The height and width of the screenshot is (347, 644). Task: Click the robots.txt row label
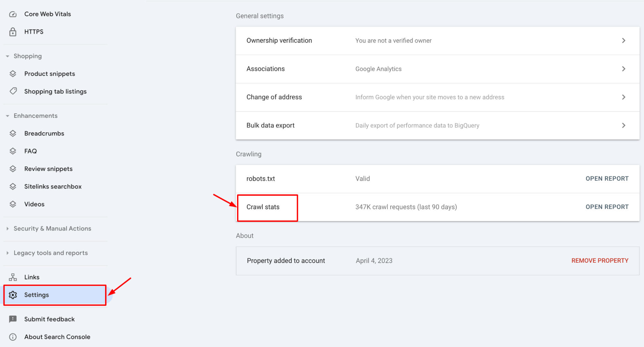click(261, 179)
